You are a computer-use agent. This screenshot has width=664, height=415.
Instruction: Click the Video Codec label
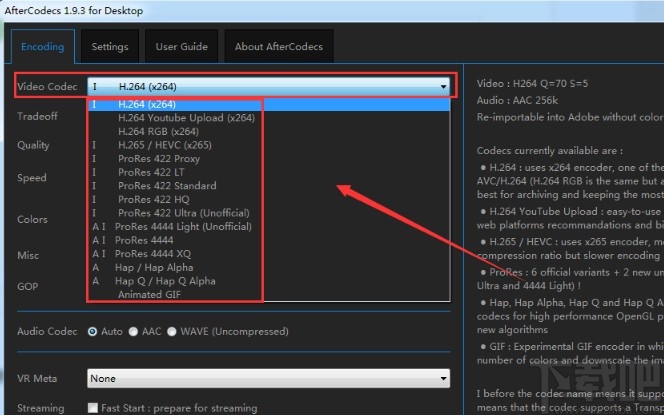[x=47, y=86]
